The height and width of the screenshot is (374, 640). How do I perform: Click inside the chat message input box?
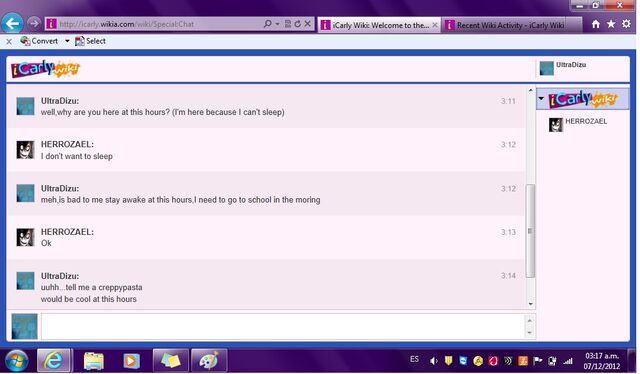pos(282,326)
